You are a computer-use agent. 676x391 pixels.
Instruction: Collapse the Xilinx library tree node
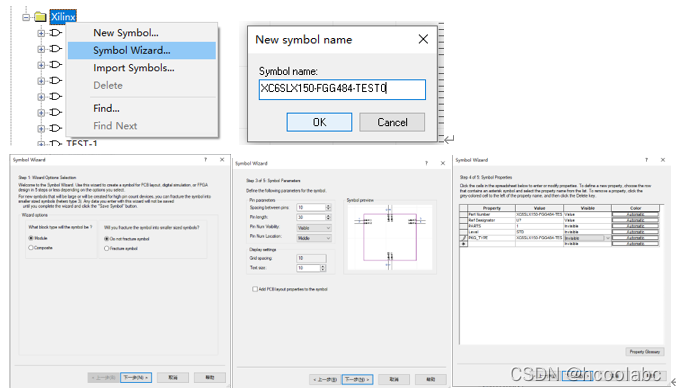click(26, 17)
